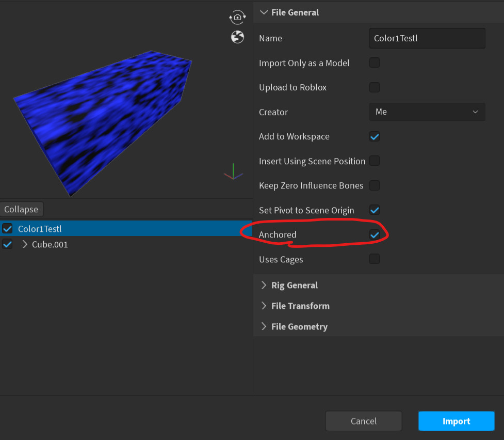
Task: Enable Import Only as a Model
Action: click(374, 62)
